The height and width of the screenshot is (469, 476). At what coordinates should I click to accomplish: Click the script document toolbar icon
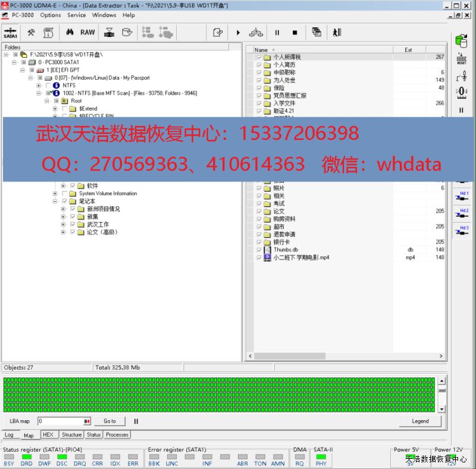pos(48,33)
